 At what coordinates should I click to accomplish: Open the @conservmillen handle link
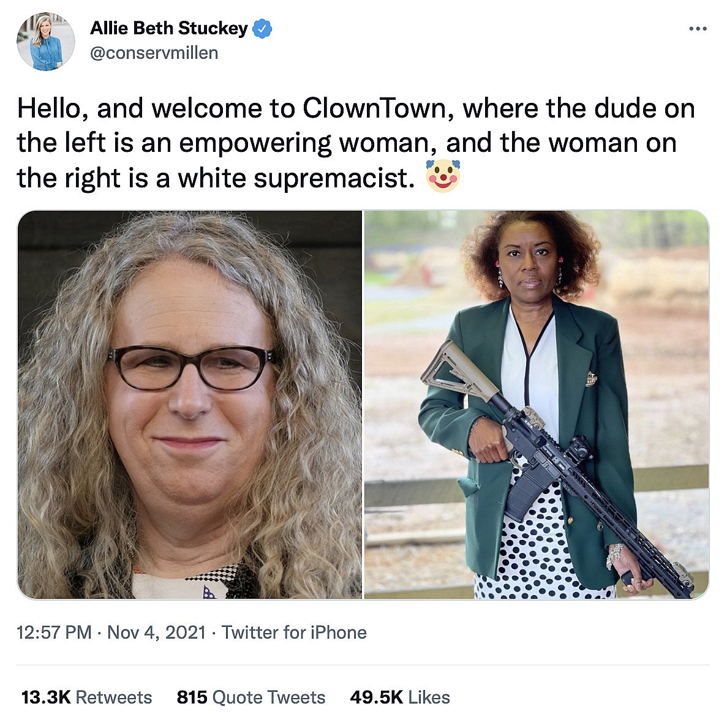[154, 53]
